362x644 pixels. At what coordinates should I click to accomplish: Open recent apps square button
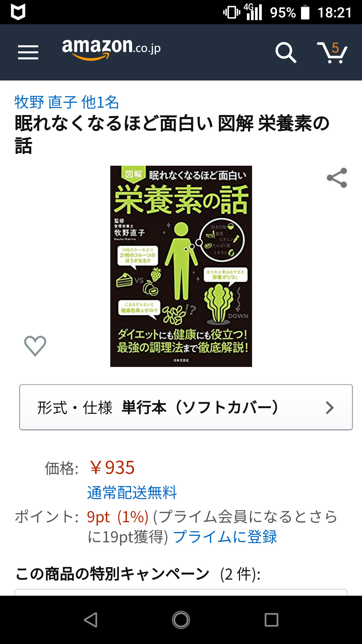pyautogui.click(x=271, y=620)
